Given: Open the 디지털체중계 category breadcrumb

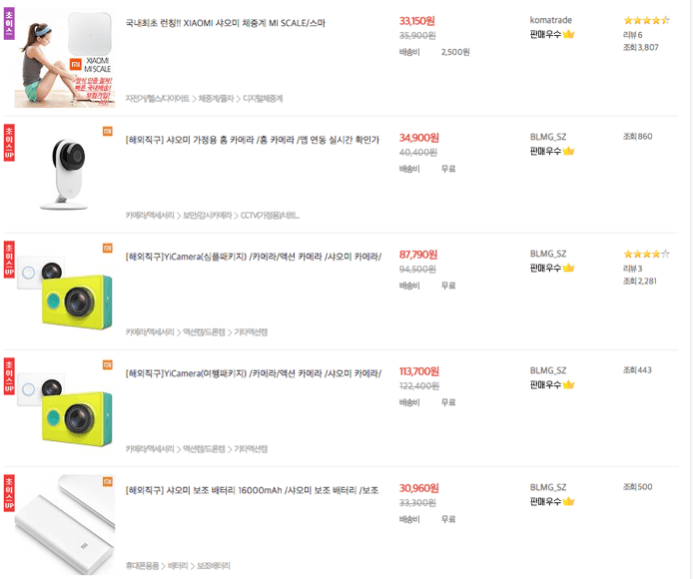Looking at the screenshot, I should click(262, 98).
